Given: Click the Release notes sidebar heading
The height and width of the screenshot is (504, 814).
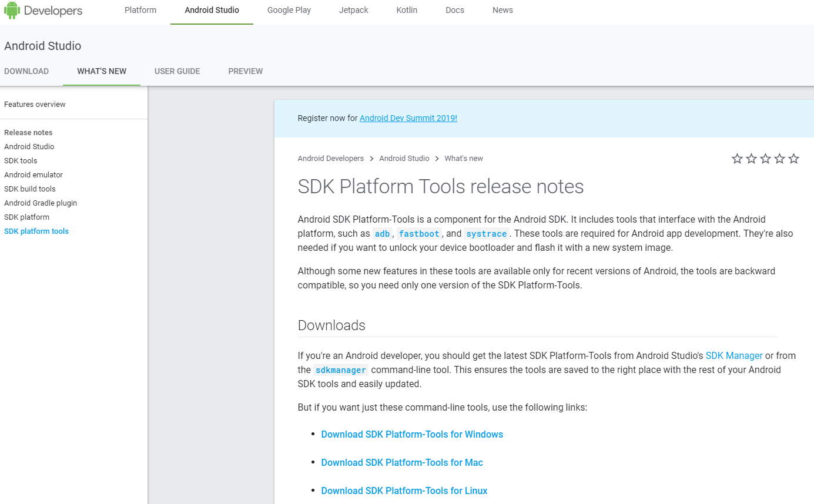Looking at the screenshot, I should tap(28, 132).
